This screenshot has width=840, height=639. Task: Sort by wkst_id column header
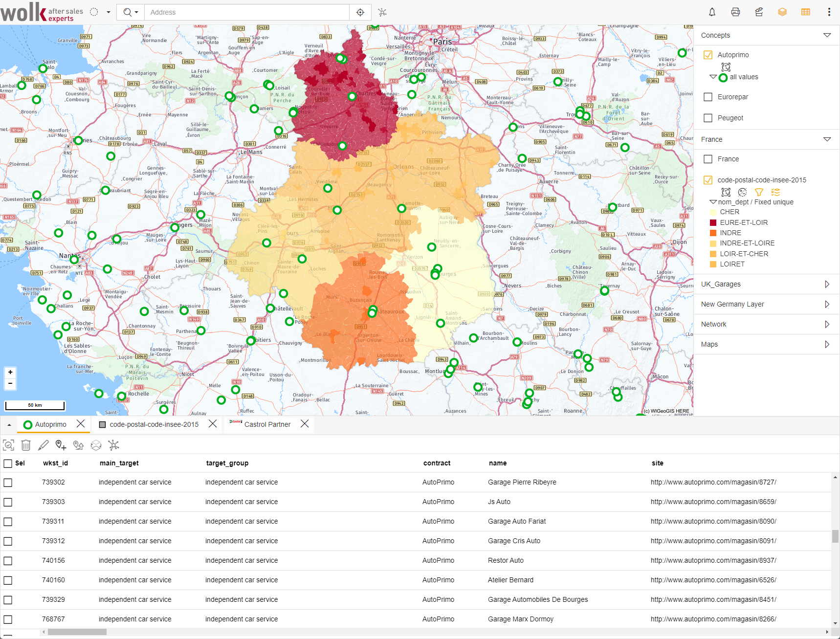pos(55,463)
